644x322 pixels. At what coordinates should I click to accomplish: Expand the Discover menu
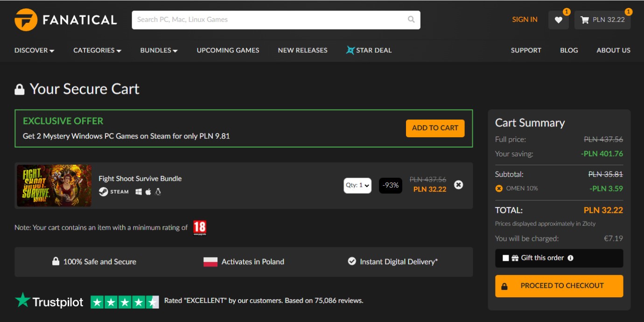(x=34, y=50)
